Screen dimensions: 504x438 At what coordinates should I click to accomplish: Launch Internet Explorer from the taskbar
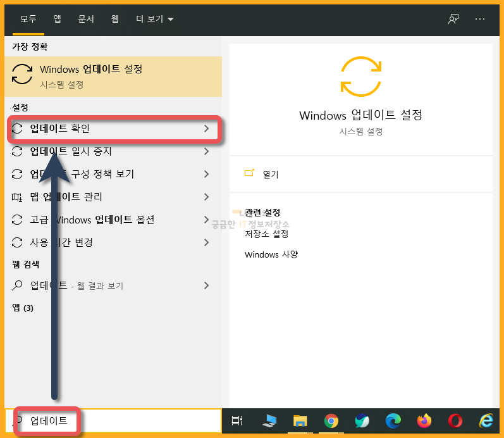click(486, 421)
